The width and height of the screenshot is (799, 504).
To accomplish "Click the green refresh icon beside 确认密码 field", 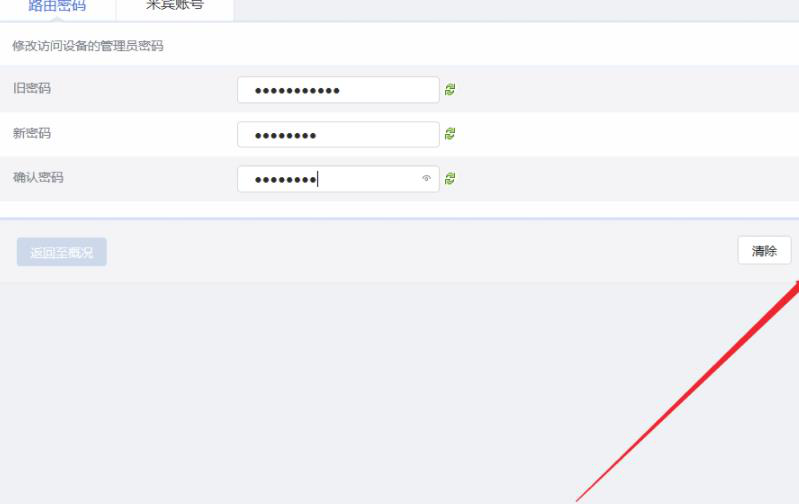I will 450,178.
